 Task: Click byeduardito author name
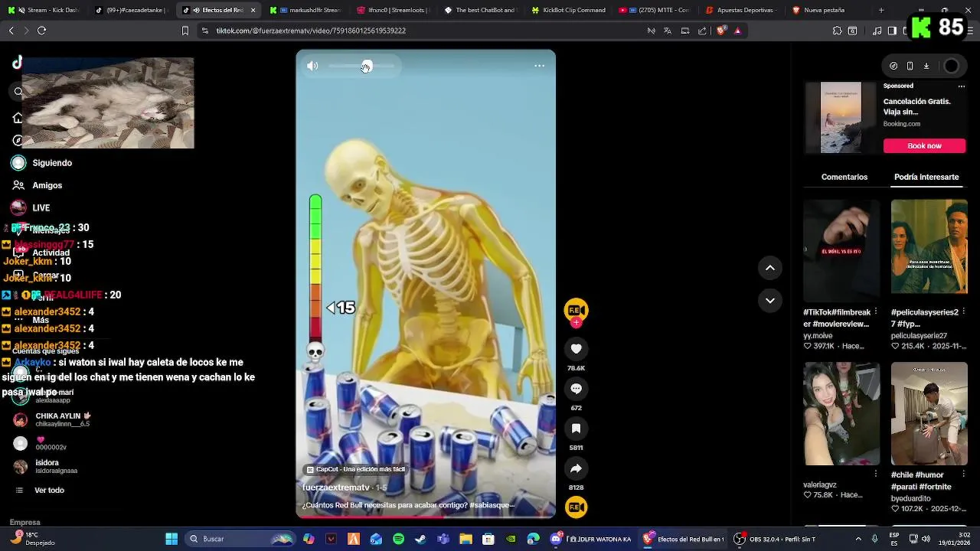point(910,498)
